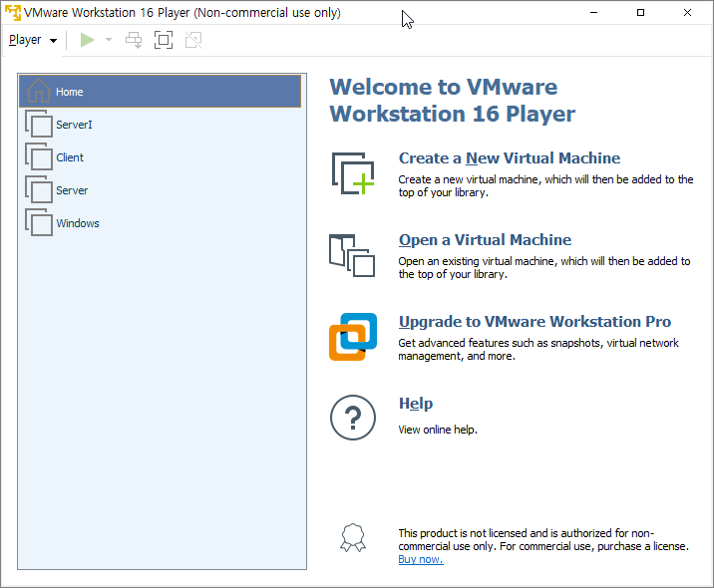Click the question mark help icon
This screenshot has width=714, height=588.
(x=353, y=418)
